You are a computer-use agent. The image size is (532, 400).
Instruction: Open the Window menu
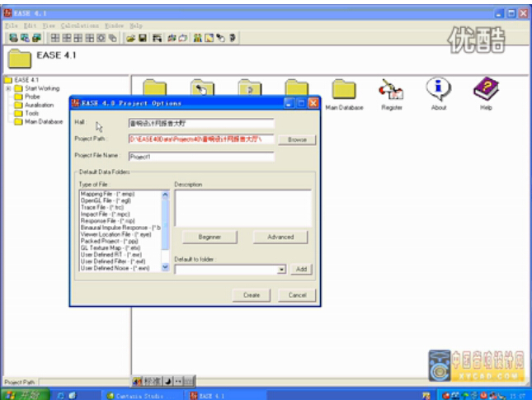[x=114, y=26]
